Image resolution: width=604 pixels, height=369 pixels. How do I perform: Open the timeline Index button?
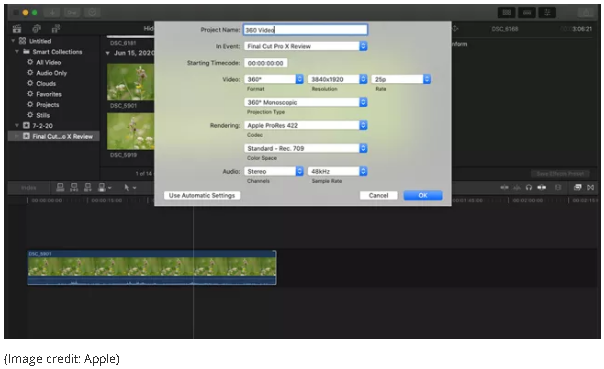pyautogui.click(x=29, y=188)
